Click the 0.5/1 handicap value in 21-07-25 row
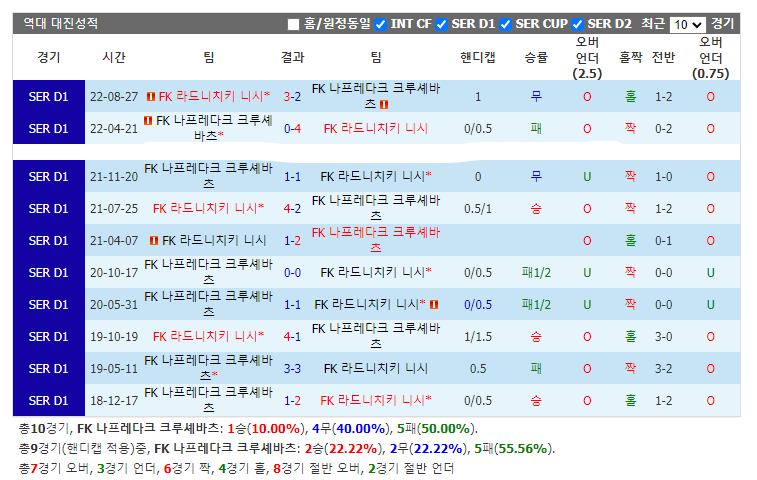Image resolution: width=757 pixels, height=480 pixels. [478, 209]
